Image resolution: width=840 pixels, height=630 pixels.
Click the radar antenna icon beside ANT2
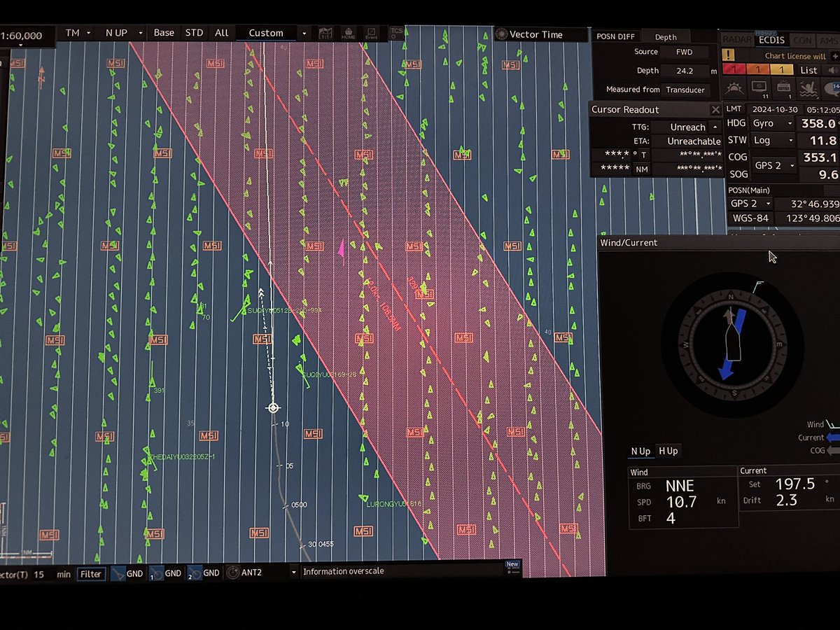(x=232, y=573)
